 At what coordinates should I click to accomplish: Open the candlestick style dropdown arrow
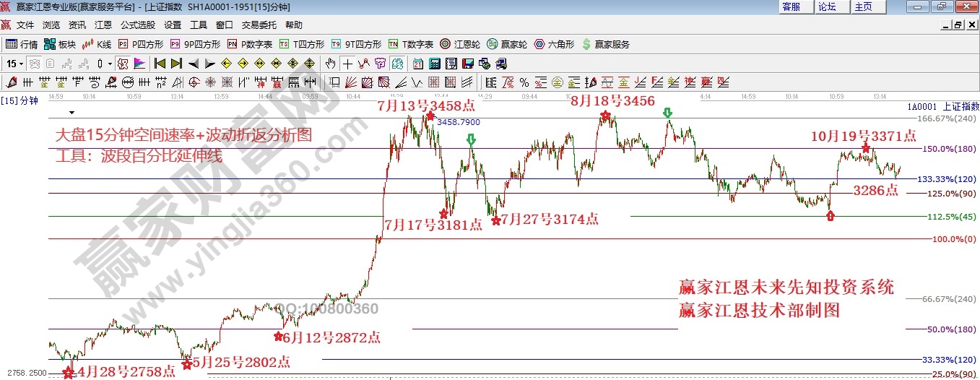tap(110, 64)
